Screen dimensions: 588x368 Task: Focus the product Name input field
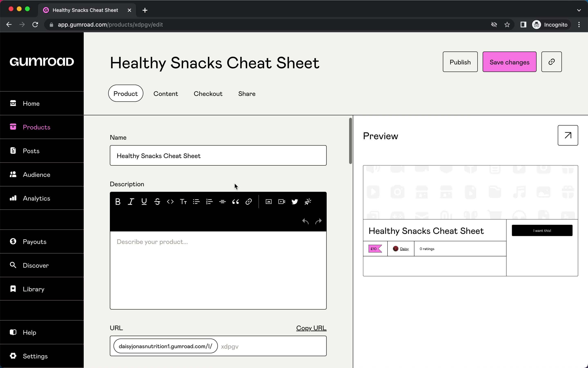click(218, 156)
